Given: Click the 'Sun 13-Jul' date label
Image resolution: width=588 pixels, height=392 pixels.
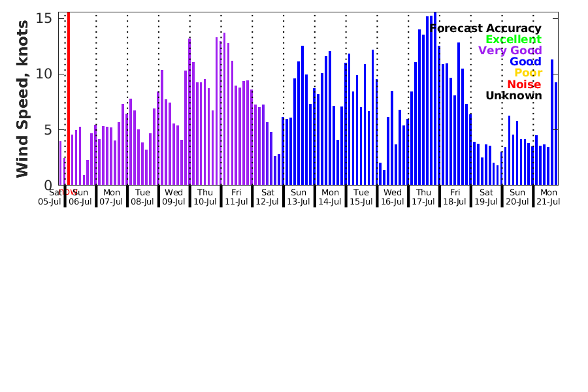Looking at the screenshot, I should (x=299, y=197).
